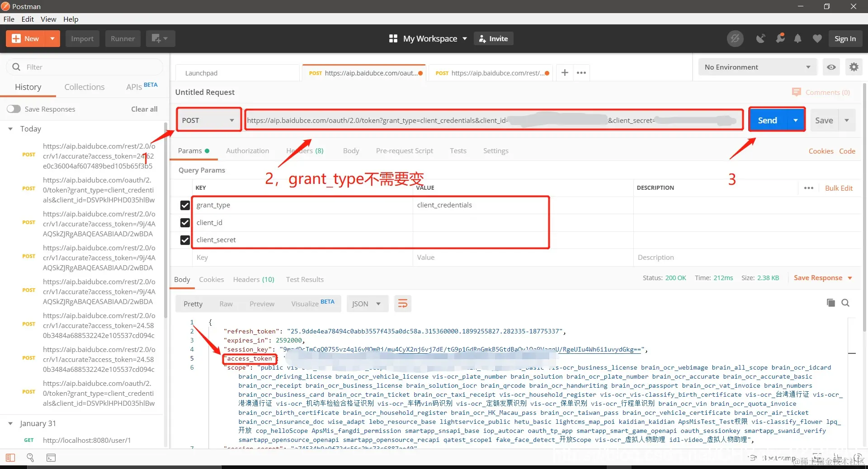This screenshot has width=868, height=469.
Task: Collapse the January 31 history group
Action: coord(10,423)
